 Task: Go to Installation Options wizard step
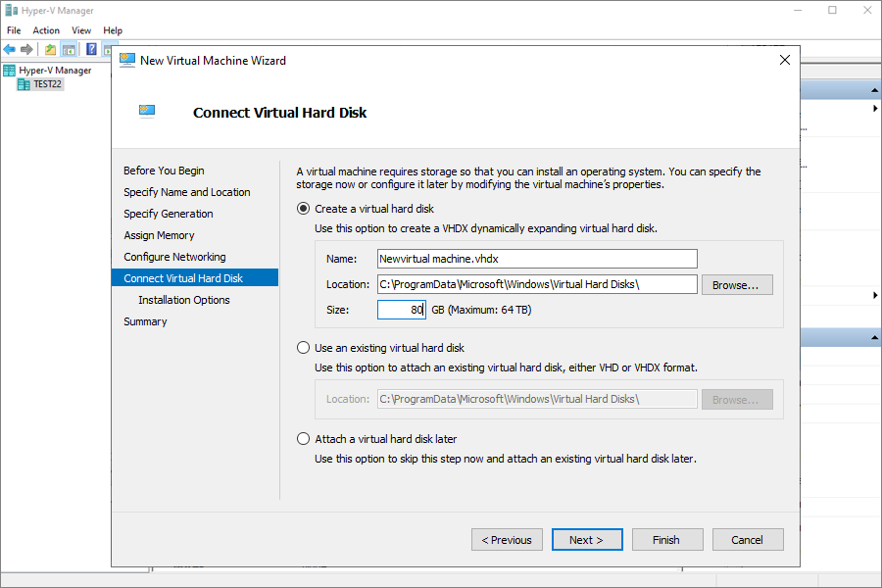click(184, 300)
